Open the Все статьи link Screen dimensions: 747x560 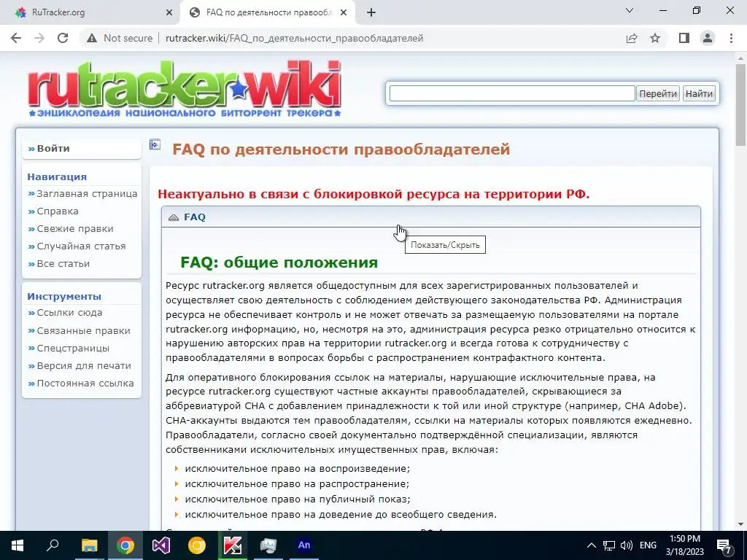[x=63, y=264]
